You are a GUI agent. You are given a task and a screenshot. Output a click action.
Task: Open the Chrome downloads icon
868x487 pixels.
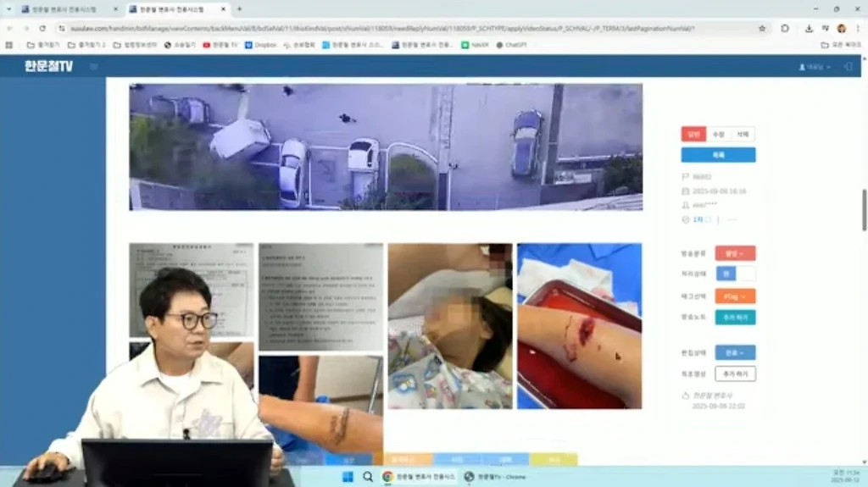(809, 28)
